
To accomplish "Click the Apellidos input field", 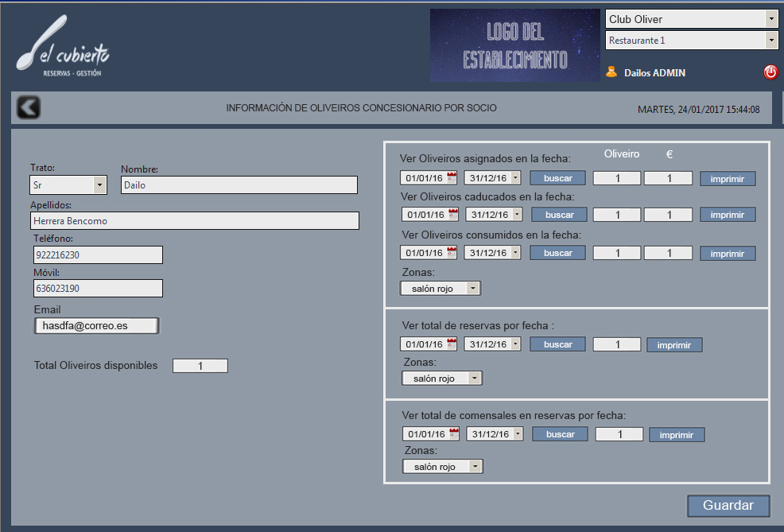I will (195, 221).
